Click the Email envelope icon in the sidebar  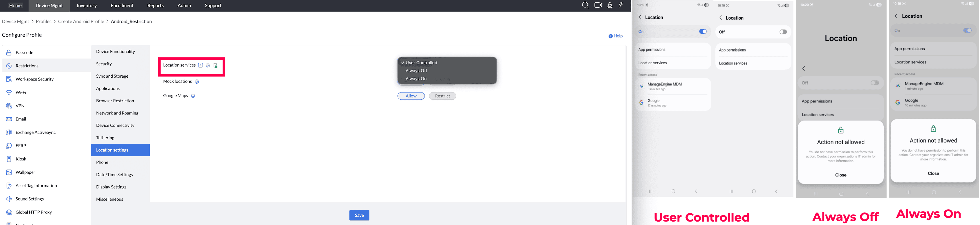coord(9,119)
